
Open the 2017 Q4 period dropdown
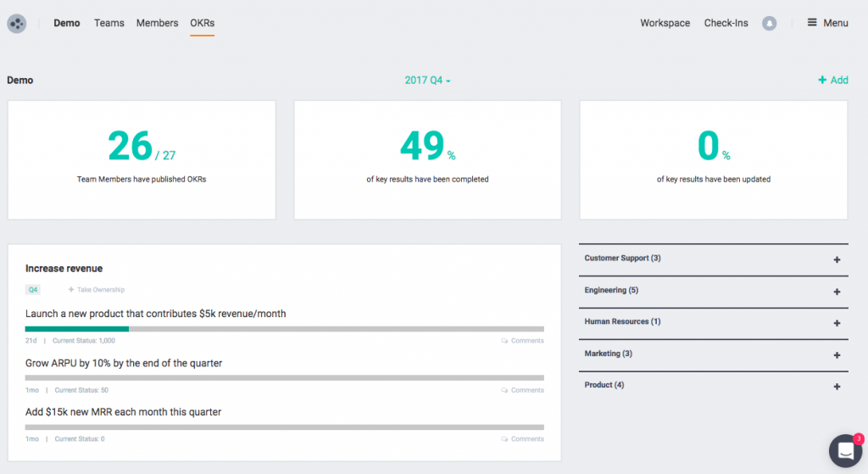point(427,81)
